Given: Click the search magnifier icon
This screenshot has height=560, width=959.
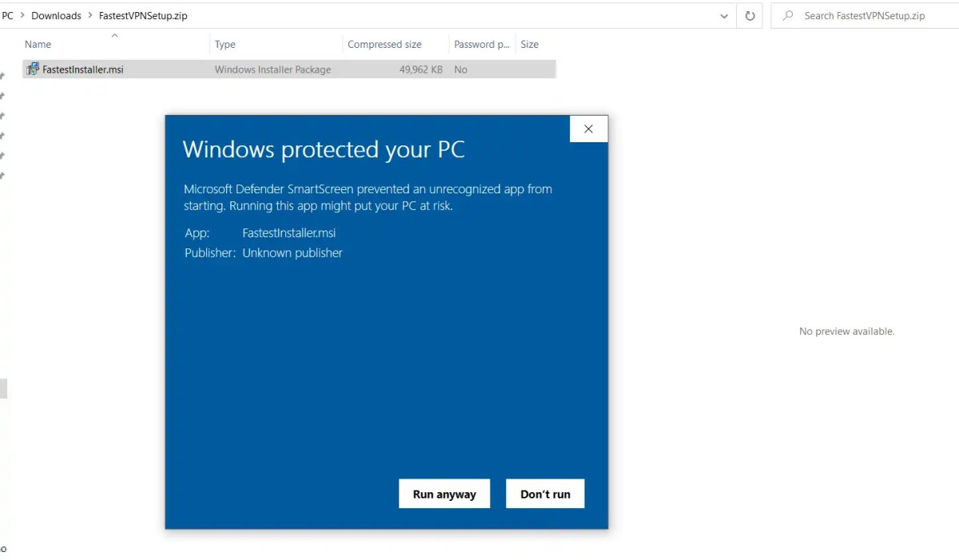Looking at the screenshot, I should point(788,15).
